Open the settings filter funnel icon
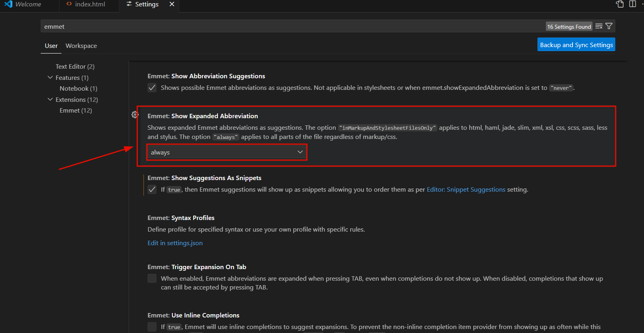 (609, 26)
